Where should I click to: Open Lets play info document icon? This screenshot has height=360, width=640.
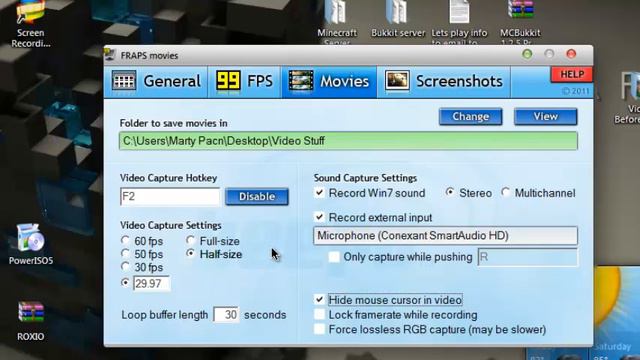tap(459, 22)
